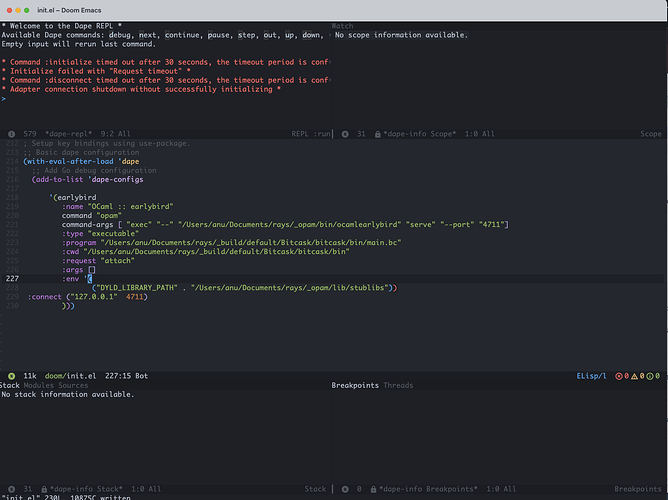Click the lock icon beside dape-info Stack
Image resolution: width=668 pixels, height=500 pixels.
click(x=44, y=489)
